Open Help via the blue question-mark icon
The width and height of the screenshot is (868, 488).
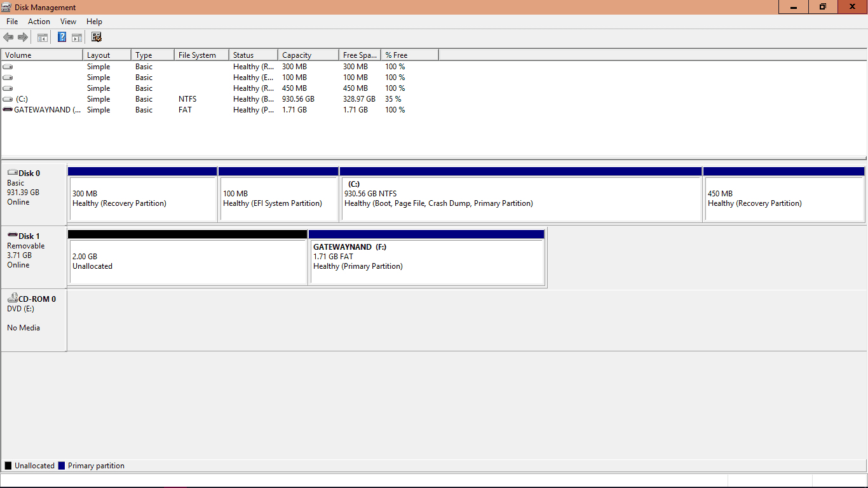tap(62, 37)
